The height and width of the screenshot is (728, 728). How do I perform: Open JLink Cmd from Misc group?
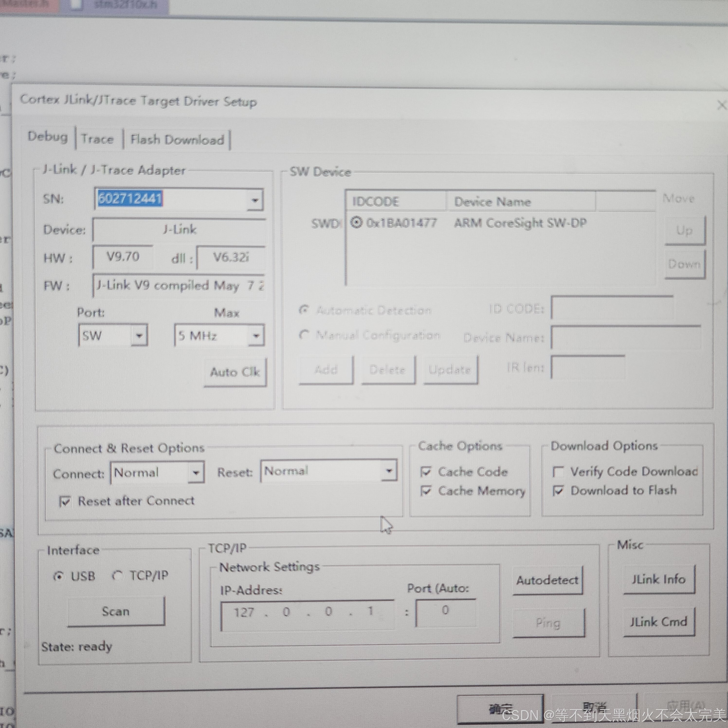click(x=659, y=622)
